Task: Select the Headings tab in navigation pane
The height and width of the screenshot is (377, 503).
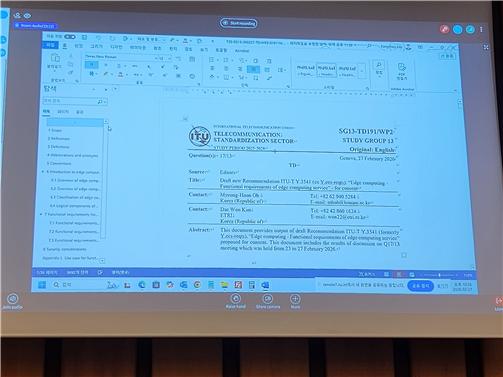Action: pos(46,111)
